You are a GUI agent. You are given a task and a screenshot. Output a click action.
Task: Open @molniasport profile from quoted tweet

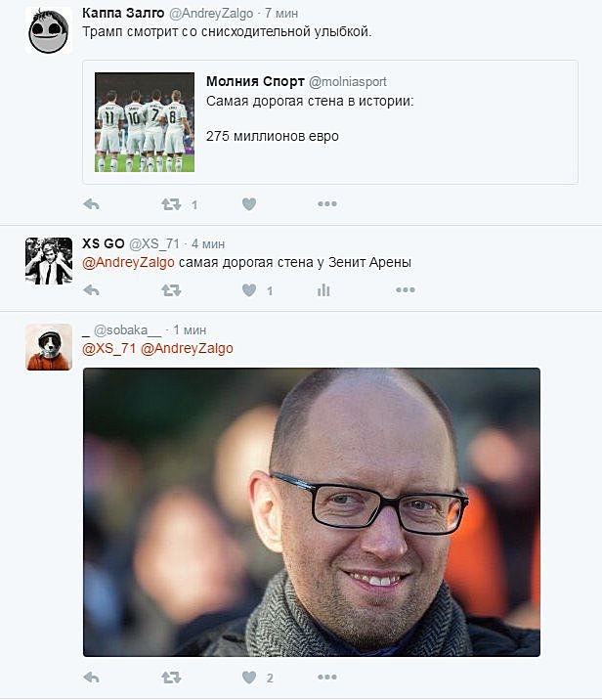pos(348,82)
